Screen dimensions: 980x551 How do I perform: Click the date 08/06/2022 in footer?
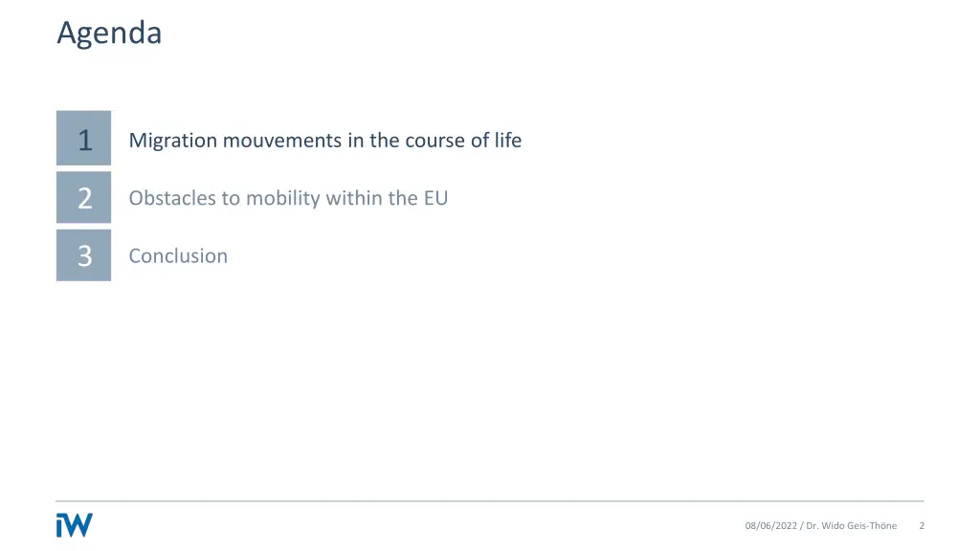(x=770, y=525)
